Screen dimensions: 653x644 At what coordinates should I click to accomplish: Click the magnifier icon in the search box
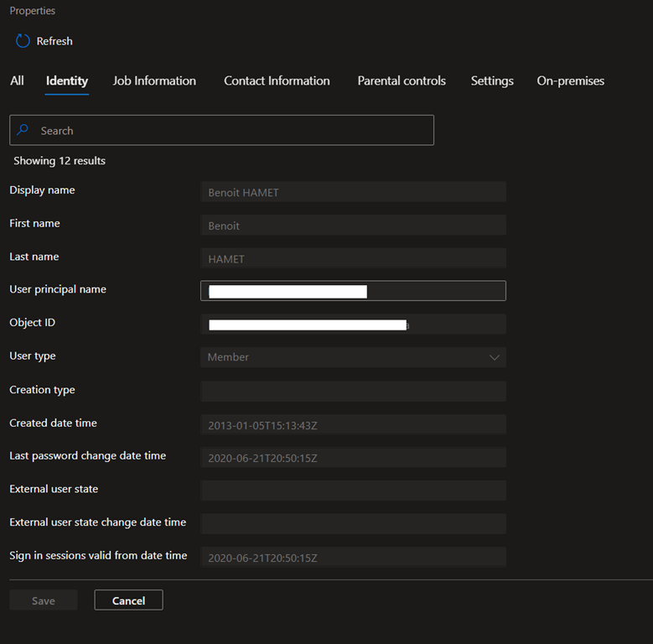23,131
